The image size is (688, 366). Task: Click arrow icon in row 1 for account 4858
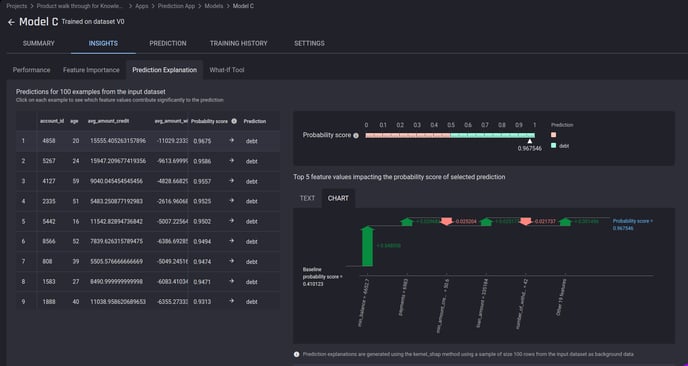[232, 140]
